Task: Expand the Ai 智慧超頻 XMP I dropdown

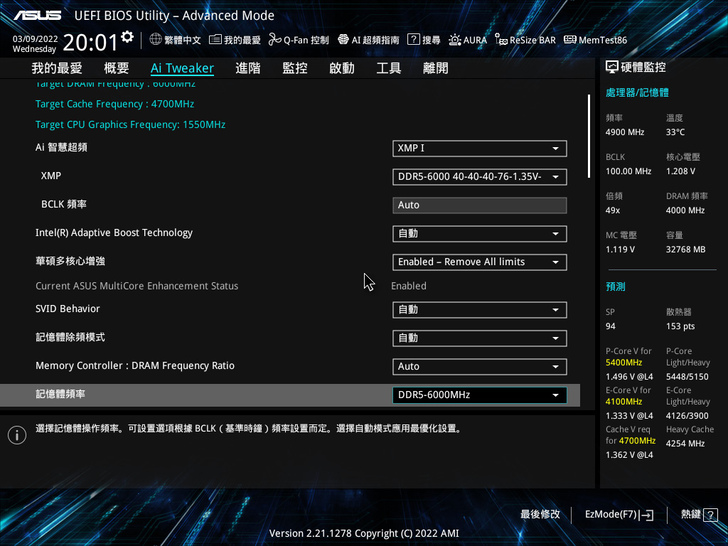Action: 479,148
